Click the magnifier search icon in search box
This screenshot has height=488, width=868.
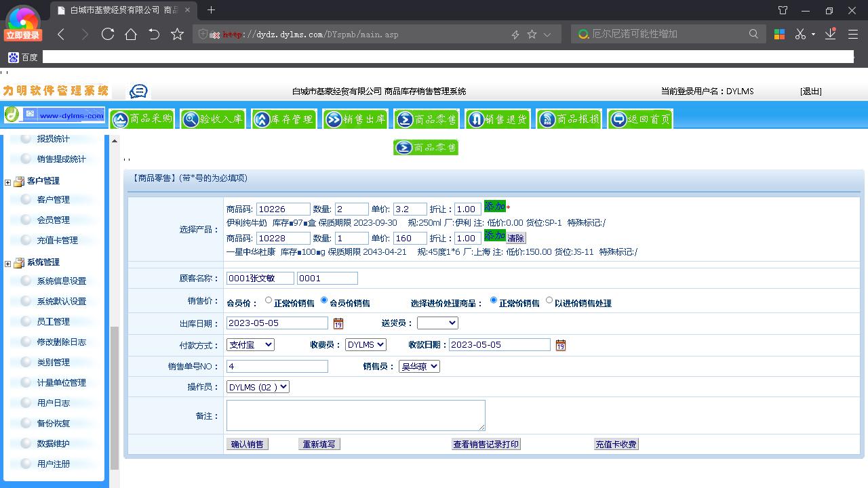[x=753, y=34]
